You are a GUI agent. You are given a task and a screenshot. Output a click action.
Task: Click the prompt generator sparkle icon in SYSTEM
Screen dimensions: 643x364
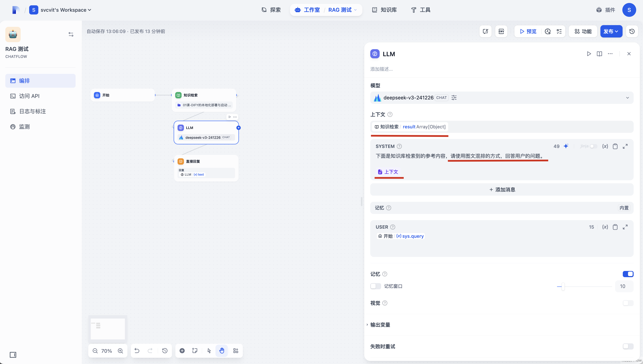pyautogui.click(x=566, y=146)
